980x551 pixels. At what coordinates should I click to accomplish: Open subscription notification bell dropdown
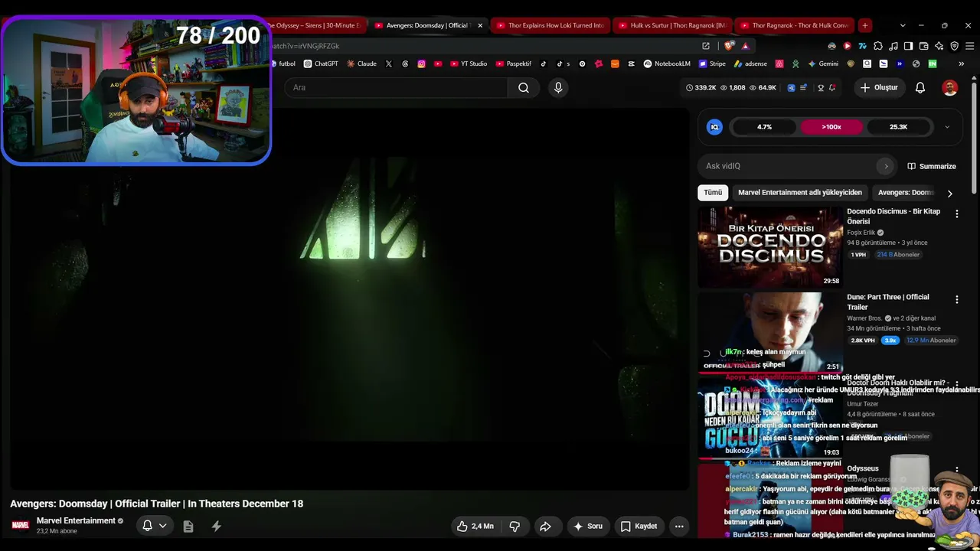click(154, 527)
